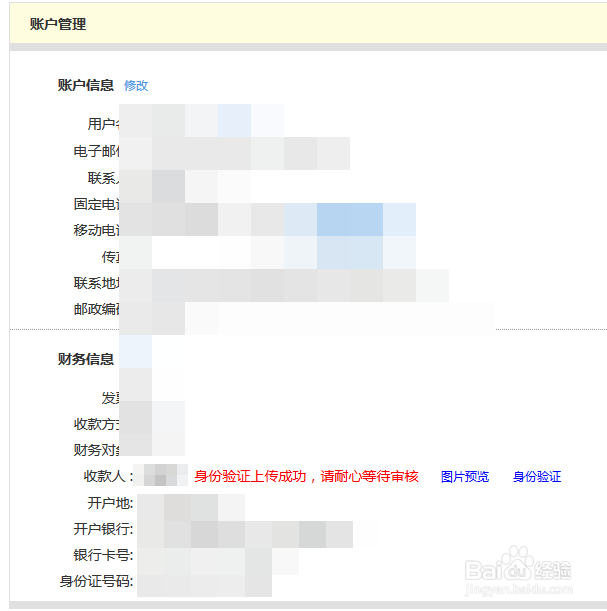Screen dimensions: 607x611
Task: Open the 图片预览 link
Action: pos(465,477)
